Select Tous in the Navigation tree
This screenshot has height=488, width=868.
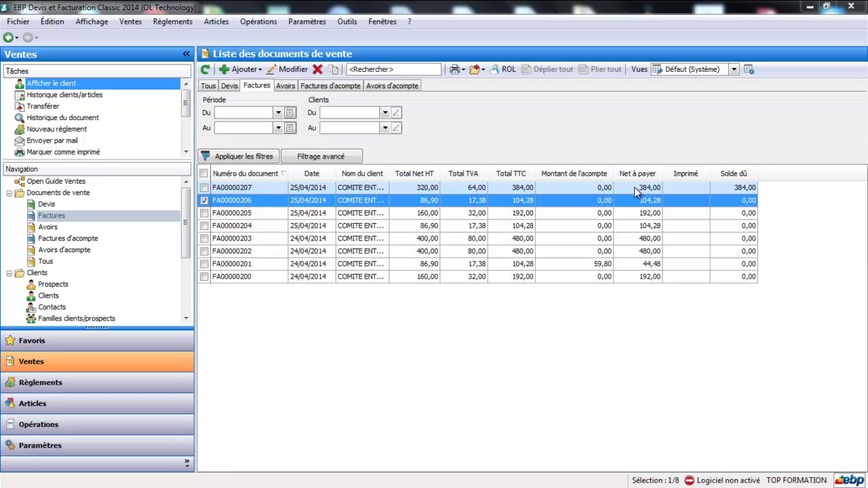point(45,262)
